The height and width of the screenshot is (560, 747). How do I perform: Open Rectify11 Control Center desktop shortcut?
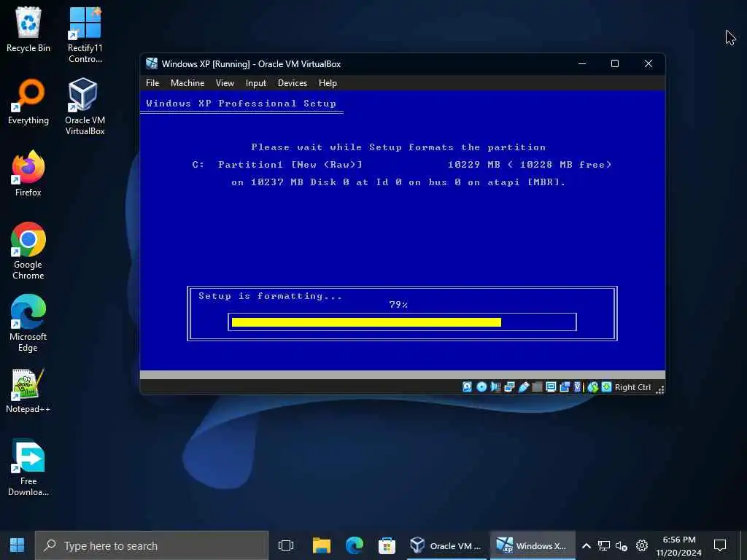coord(85,35)
